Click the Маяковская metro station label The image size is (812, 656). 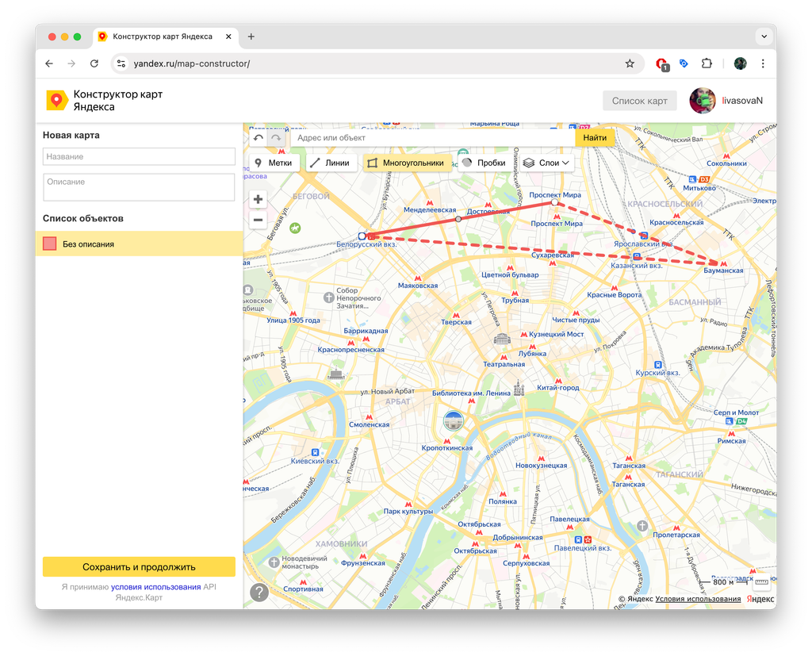pos(418,286)
